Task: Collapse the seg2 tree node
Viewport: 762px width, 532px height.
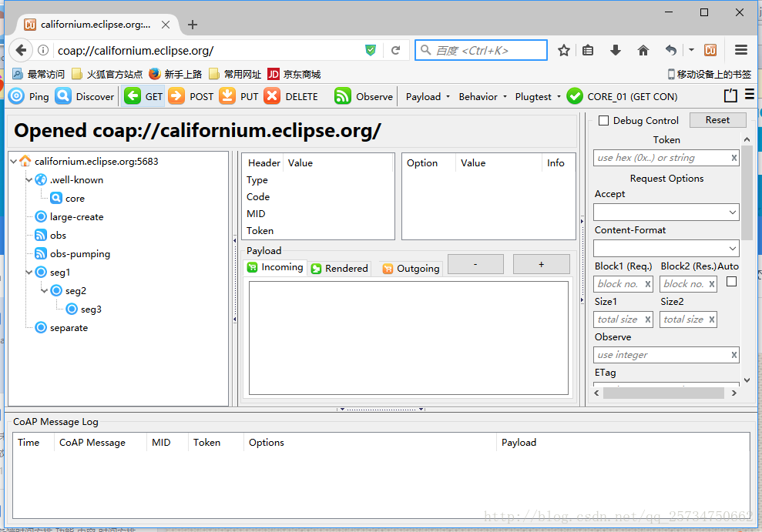Action: pyautogui.click(x=44, y=291)
